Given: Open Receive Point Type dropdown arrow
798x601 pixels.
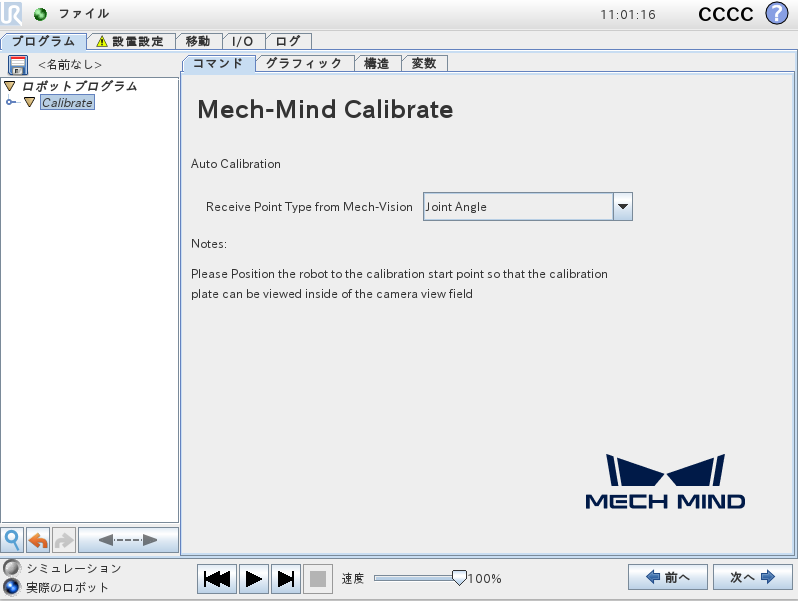Looking at the screenshot, I should [622, 207].
